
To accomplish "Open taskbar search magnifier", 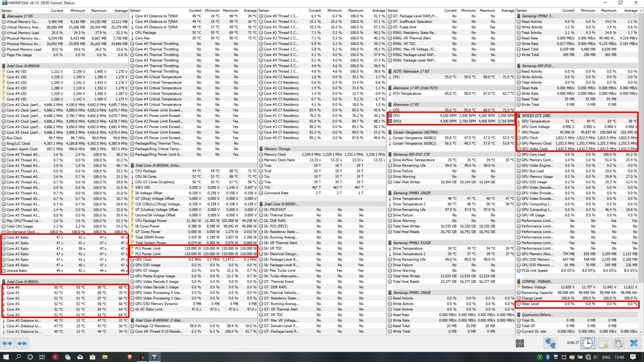I will click(x=18, y=357).
